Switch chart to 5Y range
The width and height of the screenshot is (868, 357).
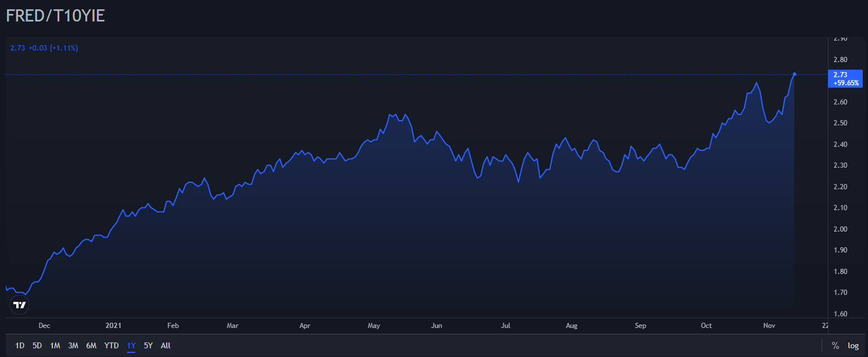[148, 345]
